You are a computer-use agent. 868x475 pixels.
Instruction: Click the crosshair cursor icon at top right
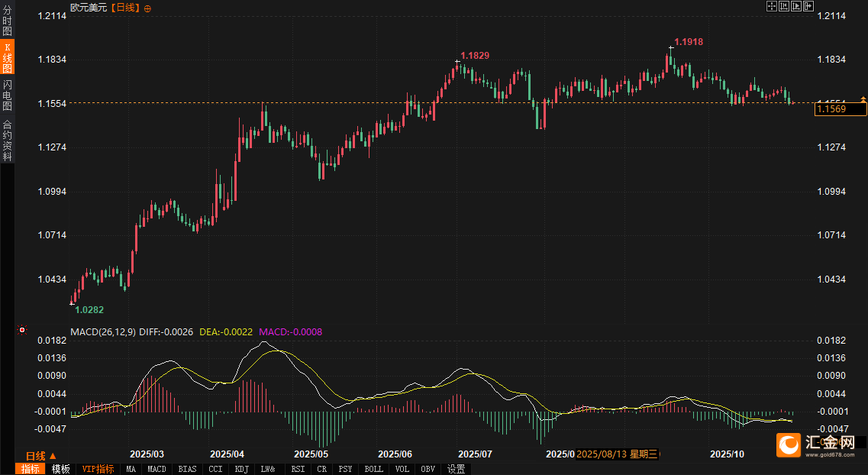tap(772, 6)
